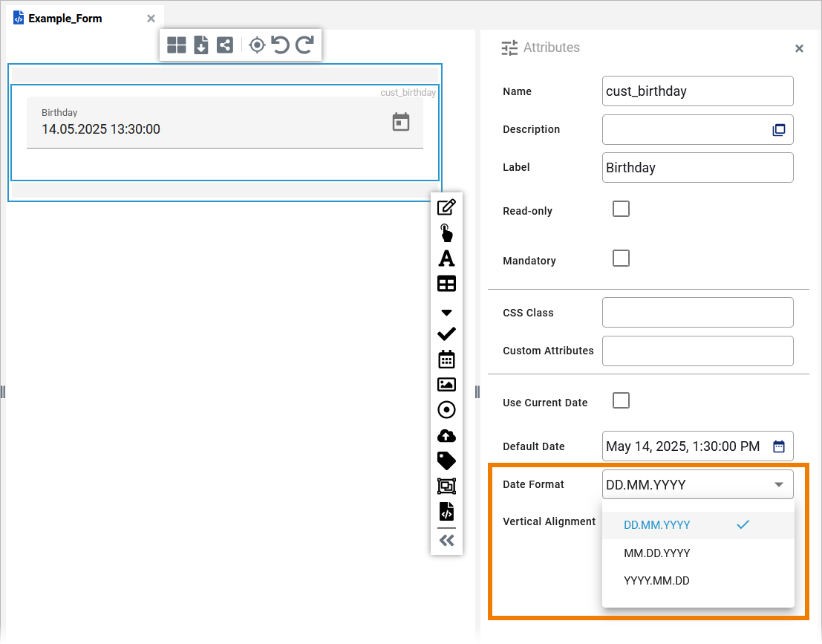Click the grid layout icon in toolbar
822x644 pixels.
click(177, 45)
